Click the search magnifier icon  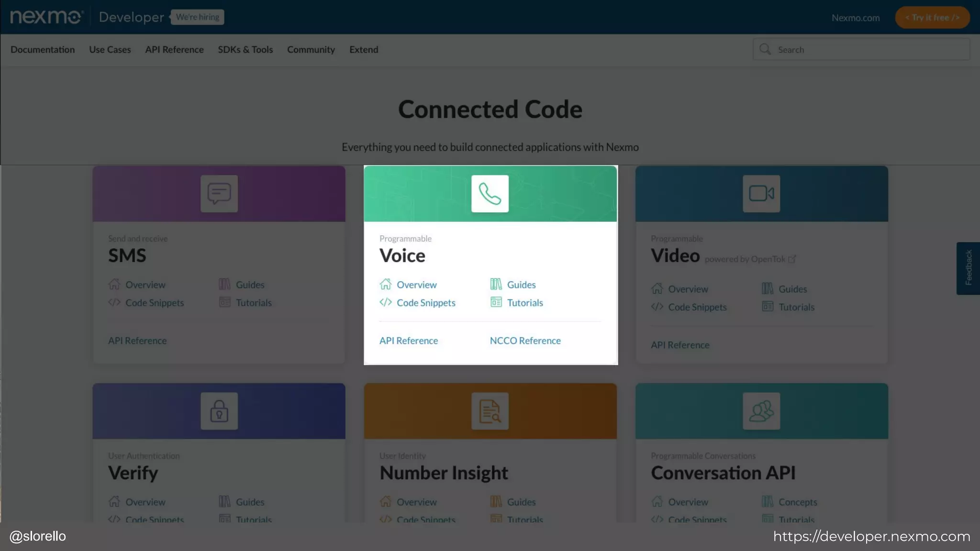pos(765,49)
